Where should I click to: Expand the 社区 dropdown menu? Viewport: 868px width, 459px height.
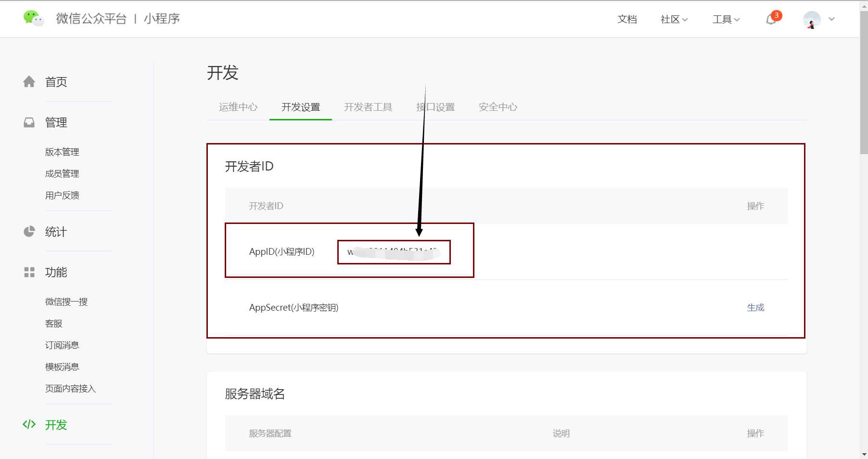[674, 19]
